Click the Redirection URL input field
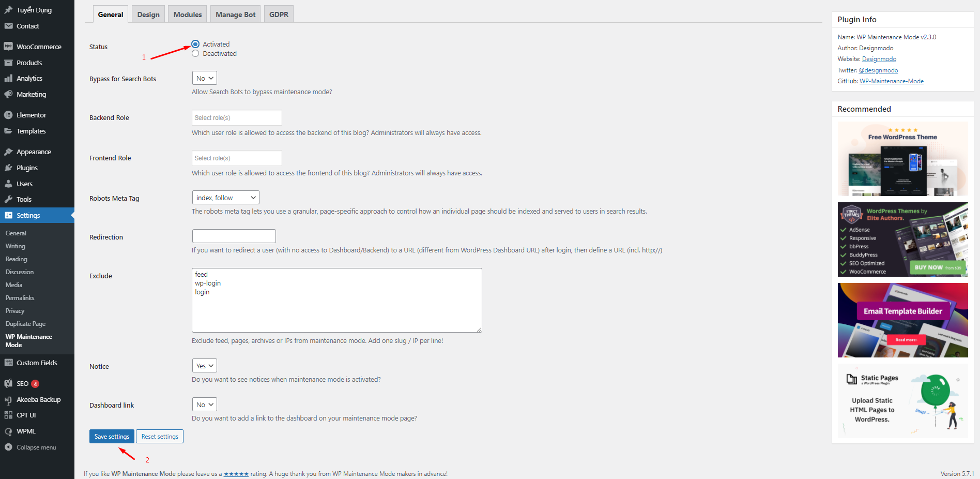The height and width of the screenshot is (479, 980). 234,236
